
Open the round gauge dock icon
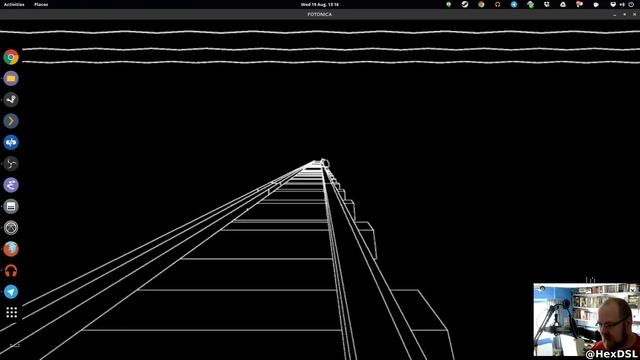11,227
